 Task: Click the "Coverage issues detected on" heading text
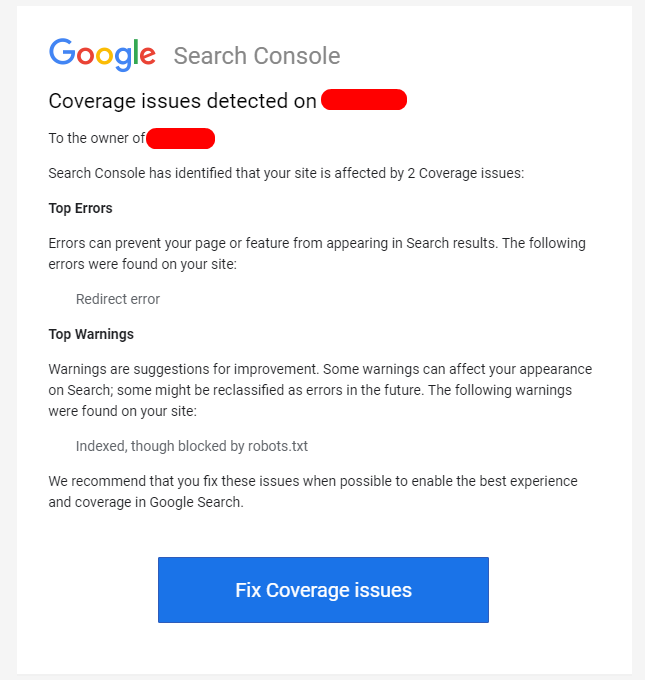[183, 101]
